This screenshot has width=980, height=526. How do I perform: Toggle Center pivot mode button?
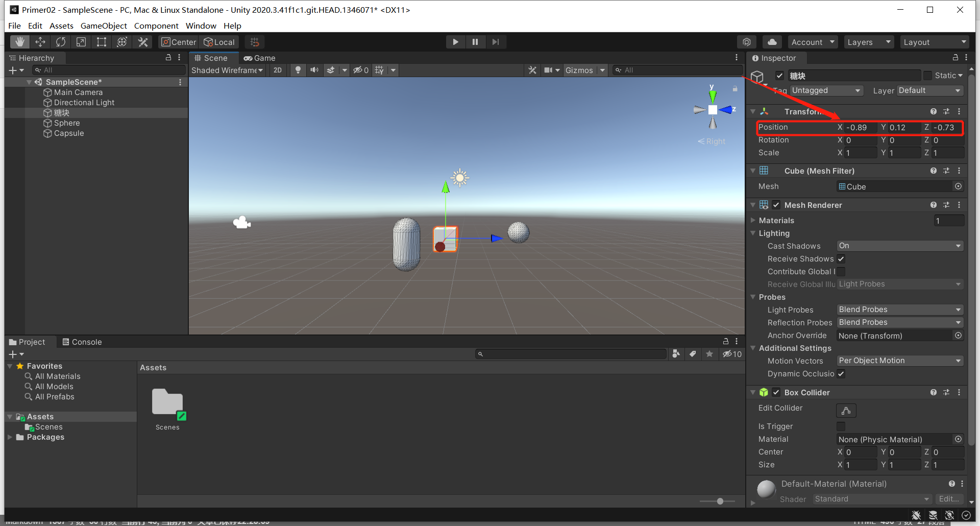(178, 42)
